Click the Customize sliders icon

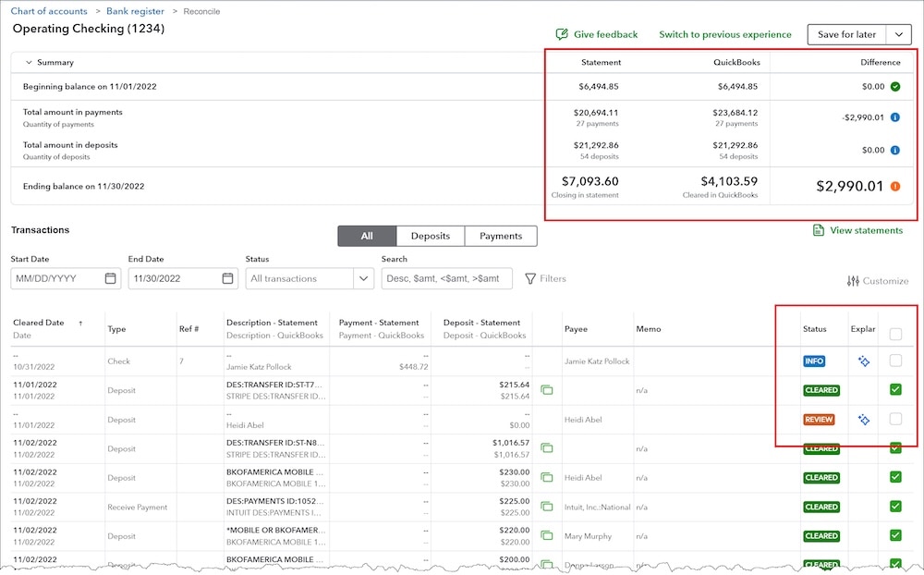click(x=853, y=281)
